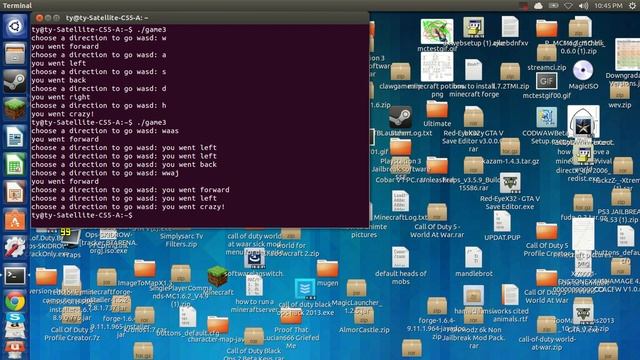The height and width of the screenshot is (360, 640).
Task: Select the buttons_default.cfg file icon
Action: pos(187,317)
